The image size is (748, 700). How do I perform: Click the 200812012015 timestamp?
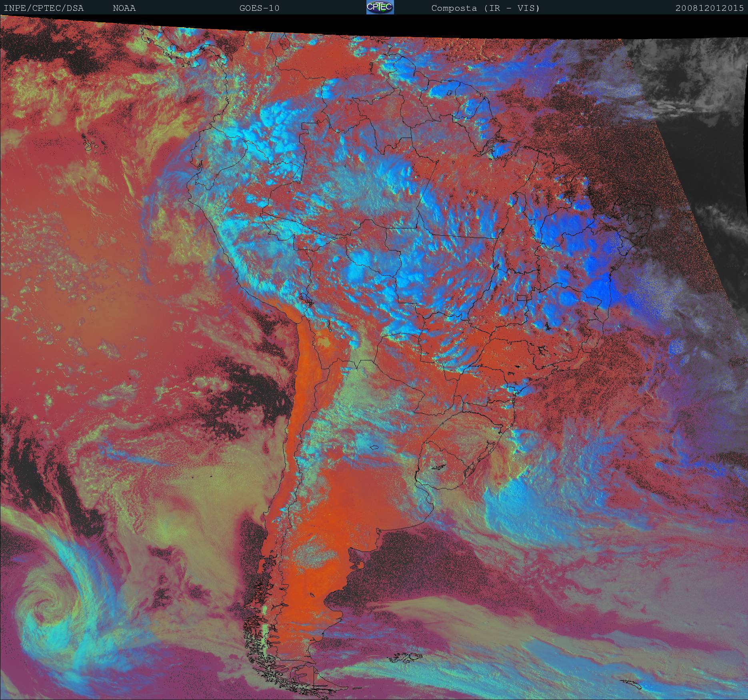(x=710, y=8)
